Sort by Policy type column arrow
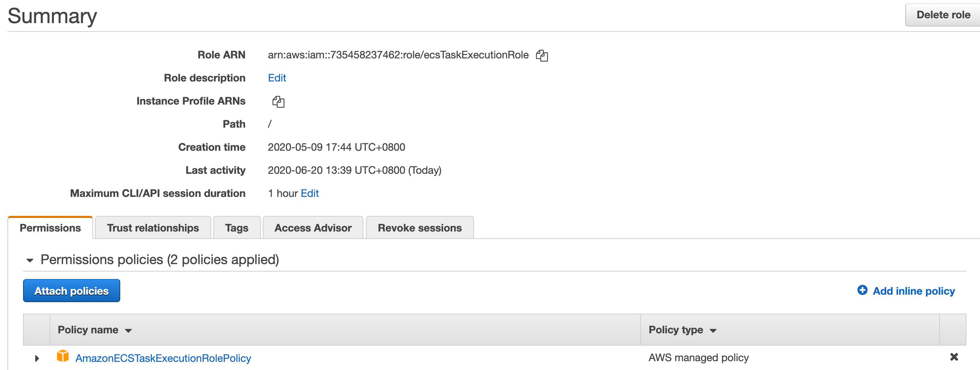The width and height of the screenshot is (980, 370). point(713,330)
